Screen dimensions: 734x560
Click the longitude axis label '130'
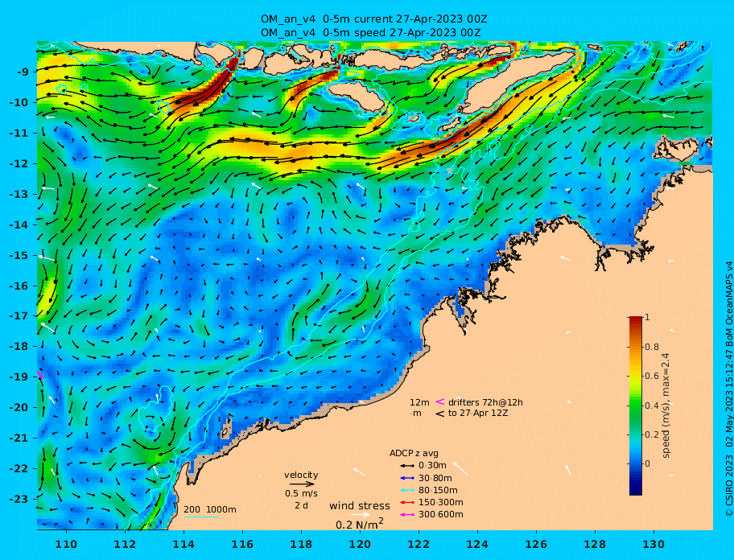pyautogui.click(x=654, y=544)
